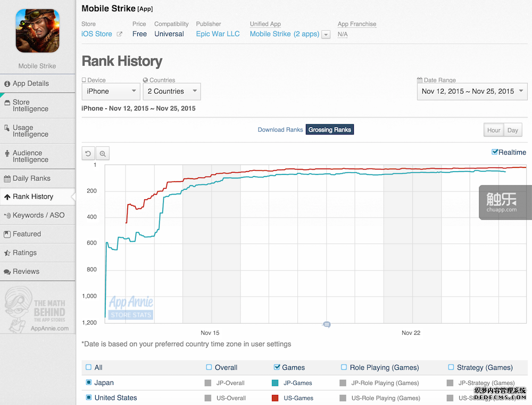
Task: Open Store Intelligence in the sidebar
Action: [x=37, y=105]
